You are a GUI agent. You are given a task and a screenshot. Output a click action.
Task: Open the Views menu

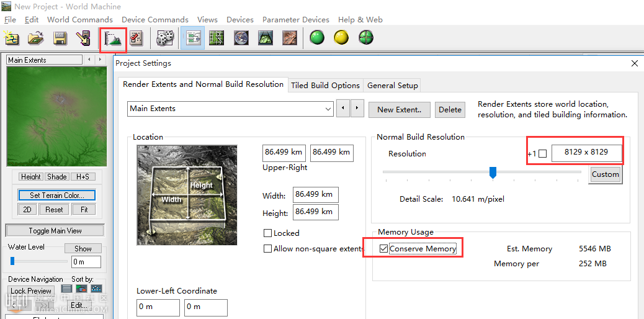pyautogui.click(x=207, y=19)
